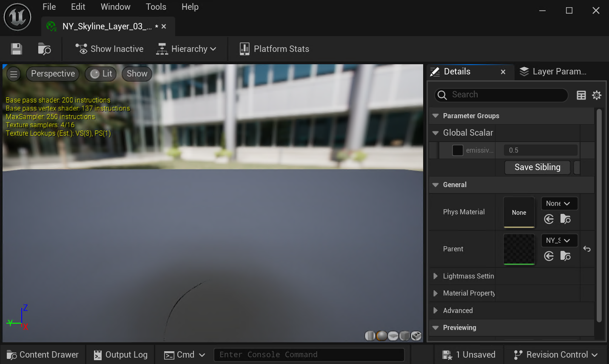Expand the Lightmass Settings section
The height and width of the screenshot is (364, 609).
[435, 276]
